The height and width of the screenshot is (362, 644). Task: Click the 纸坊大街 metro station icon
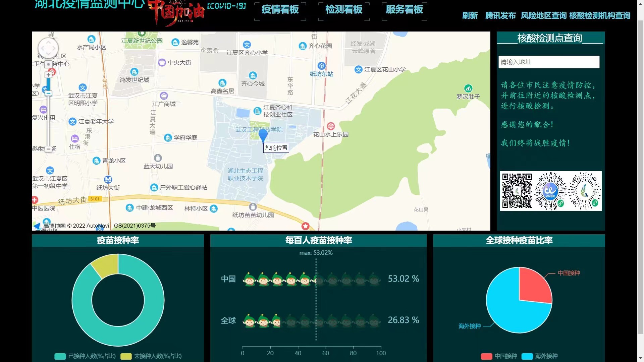108,179
